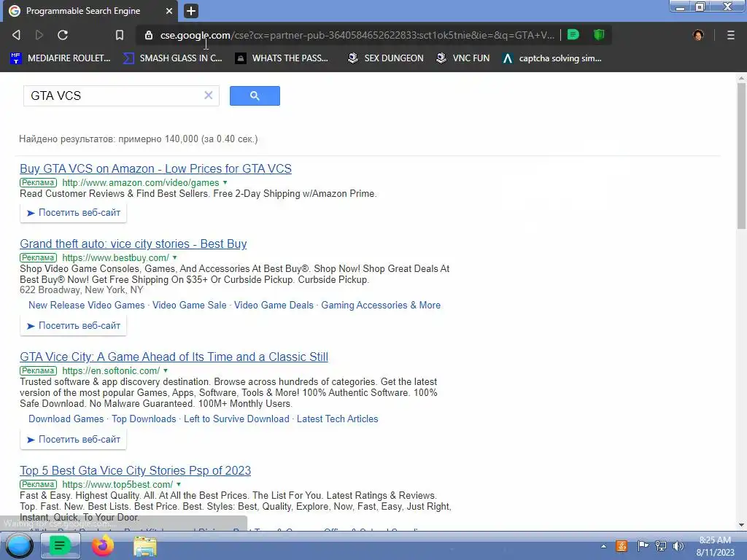Open the SMASH GLASS IN C... bookmark
This screenshot has width=747, height=560.
click(x=172, y=58)
